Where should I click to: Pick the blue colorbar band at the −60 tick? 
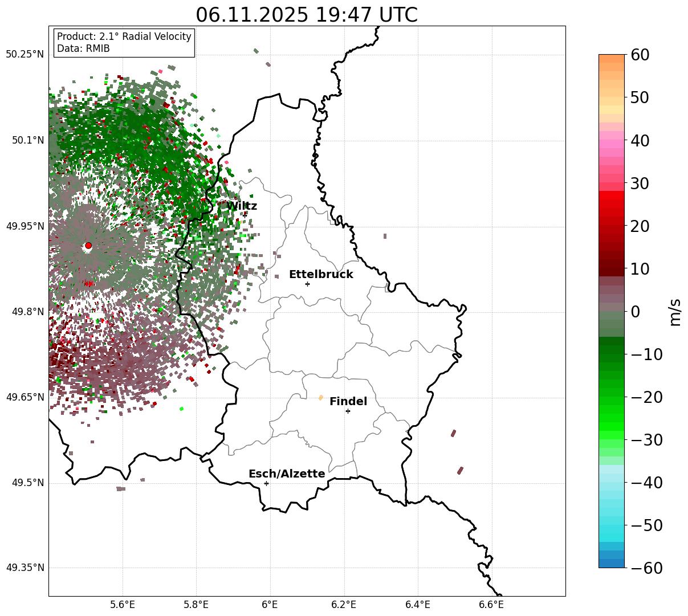point(612,563)
